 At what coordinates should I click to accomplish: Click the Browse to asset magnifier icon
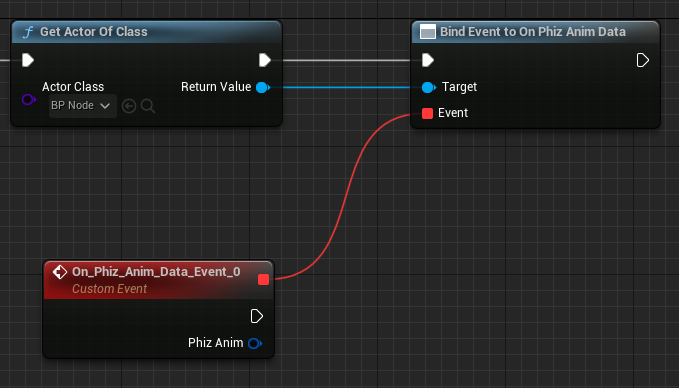[x=148, y=106]
